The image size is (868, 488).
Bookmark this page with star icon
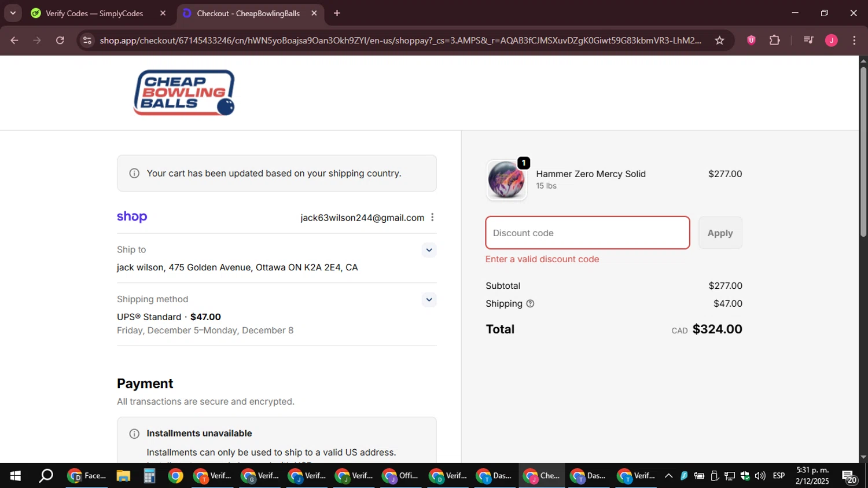(x=719, y=41)
